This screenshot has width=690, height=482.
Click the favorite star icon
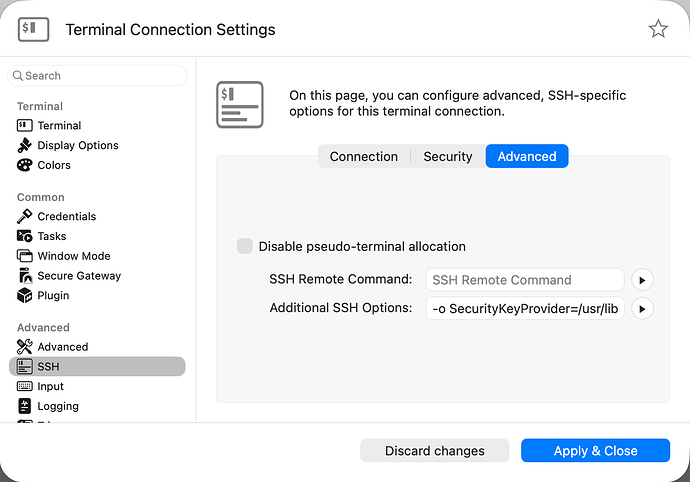[658, 29]
